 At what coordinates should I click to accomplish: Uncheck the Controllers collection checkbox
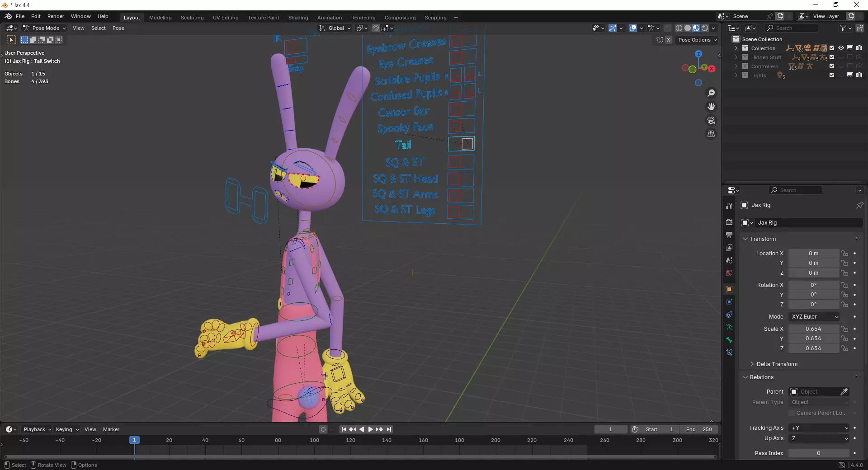tap(832, 66)
